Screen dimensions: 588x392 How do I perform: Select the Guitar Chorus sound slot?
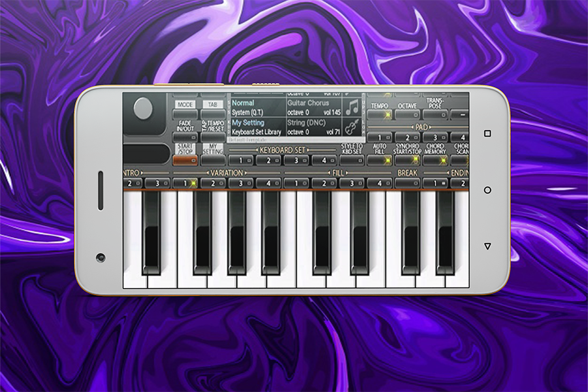[x=314, y=107]
